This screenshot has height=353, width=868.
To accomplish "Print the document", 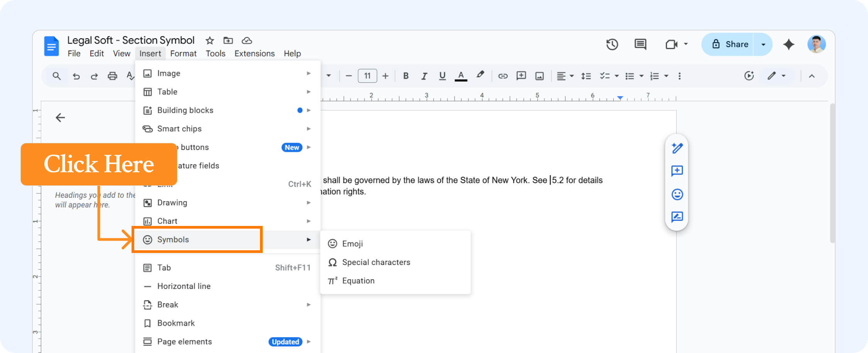I will [x=112, y=76].
